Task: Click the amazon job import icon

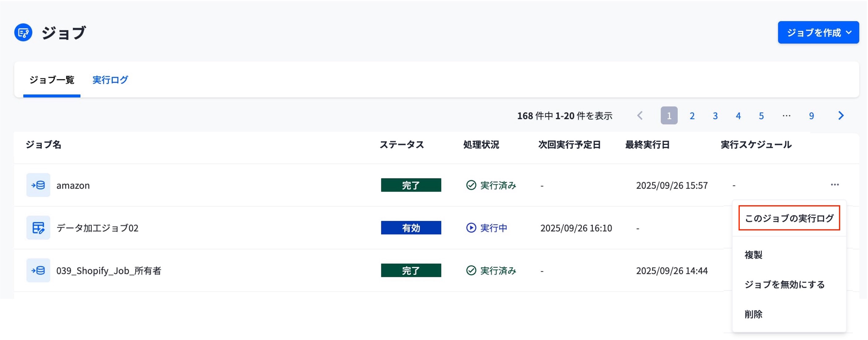Action: 38,185
